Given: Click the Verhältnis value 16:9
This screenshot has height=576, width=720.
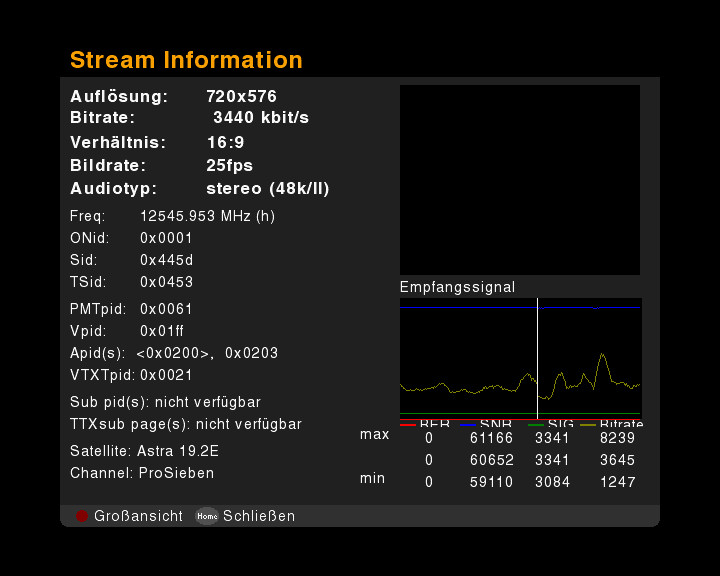Looking at the screenshot, I should (x=225, y=142).
